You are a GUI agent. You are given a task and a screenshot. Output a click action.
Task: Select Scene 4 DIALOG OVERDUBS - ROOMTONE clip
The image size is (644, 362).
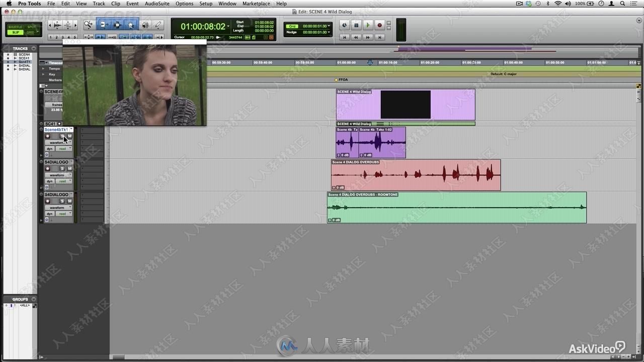457,207
